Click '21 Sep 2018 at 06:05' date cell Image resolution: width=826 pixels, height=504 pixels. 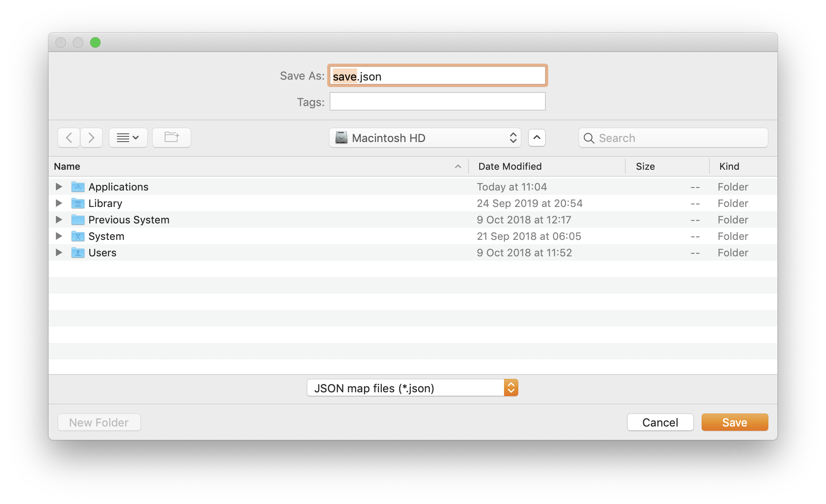529,236
